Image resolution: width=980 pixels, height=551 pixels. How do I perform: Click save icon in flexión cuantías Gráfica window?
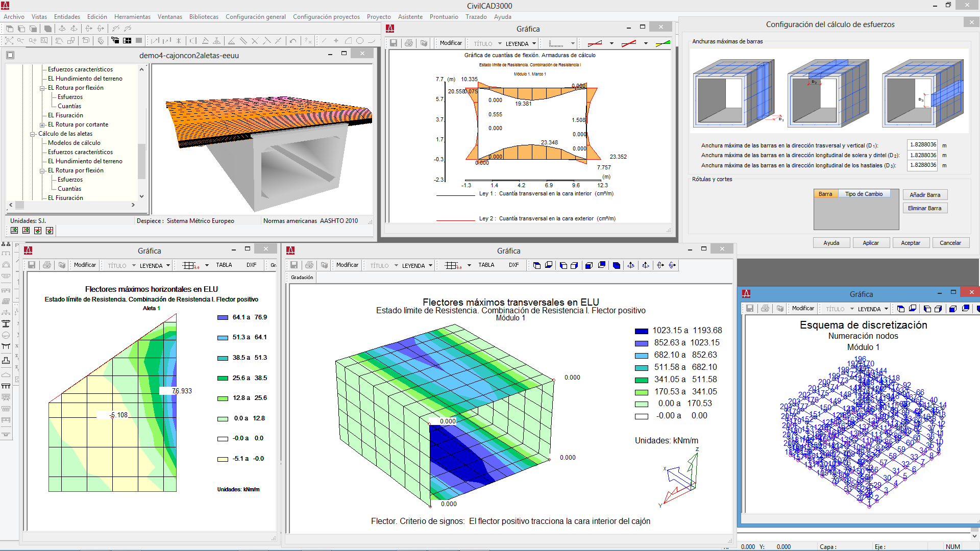click(394, 43)
